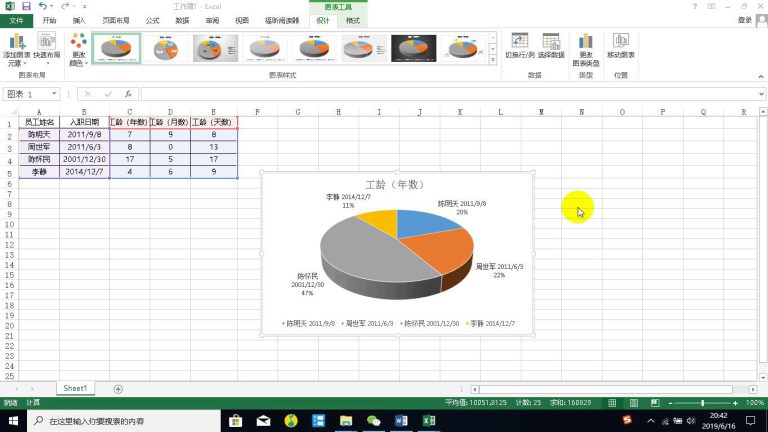Click Change Chart Type icon
The height and width of the screenshot is (432, 768).
[586, 49]
